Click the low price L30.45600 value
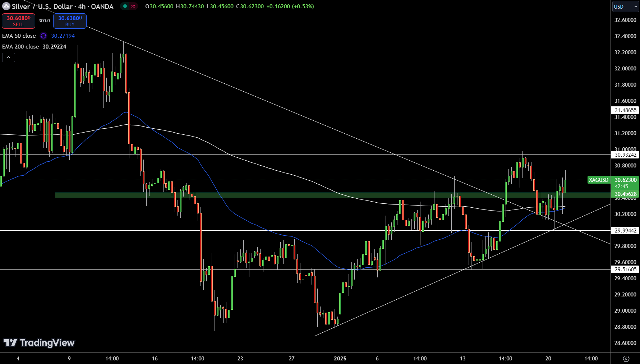This screenshot has width=640, height=364. [x=220, y=6]
